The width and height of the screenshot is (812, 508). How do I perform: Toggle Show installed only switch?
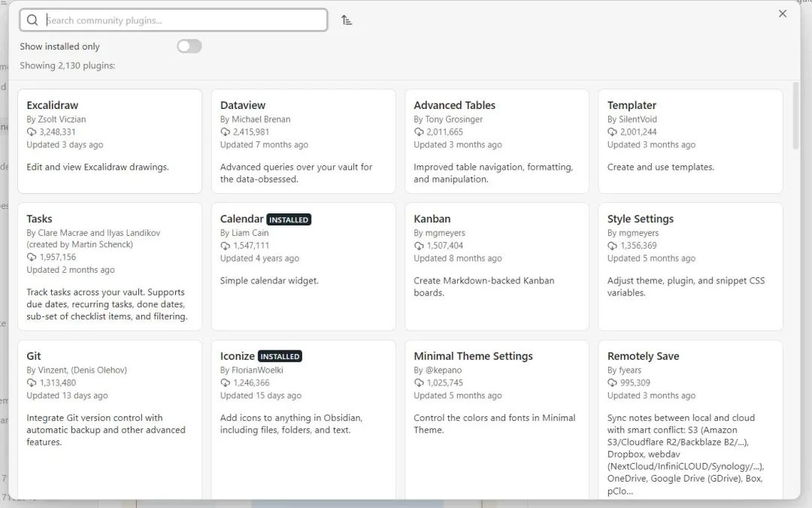pos(189,47)
